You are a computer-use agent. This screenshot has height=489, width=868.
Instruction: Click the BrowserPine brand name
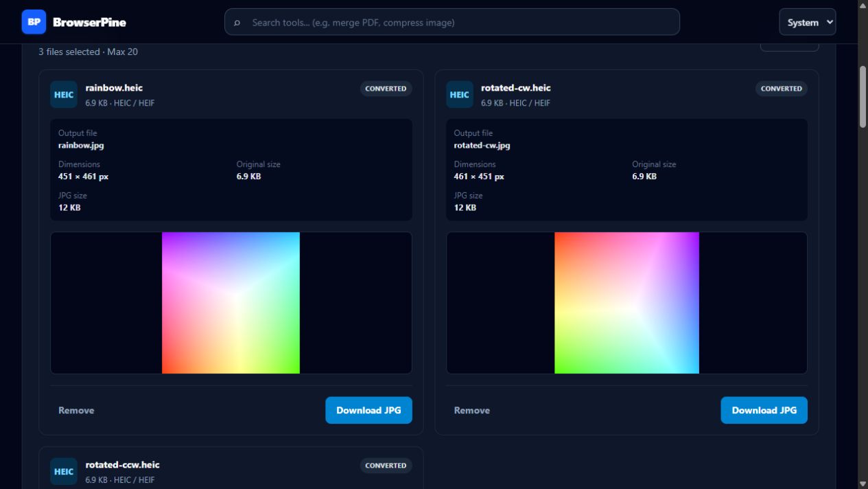pos(89,22)
